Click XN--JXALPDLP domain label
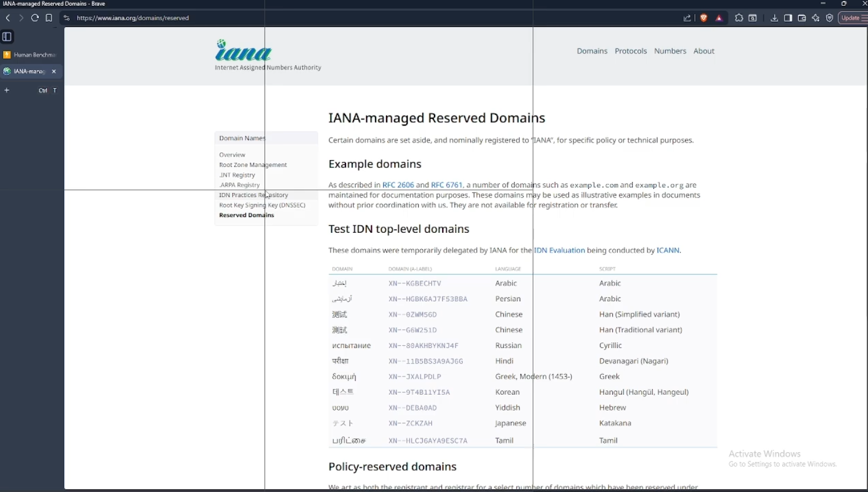868x492 pixels. [415, 377]
